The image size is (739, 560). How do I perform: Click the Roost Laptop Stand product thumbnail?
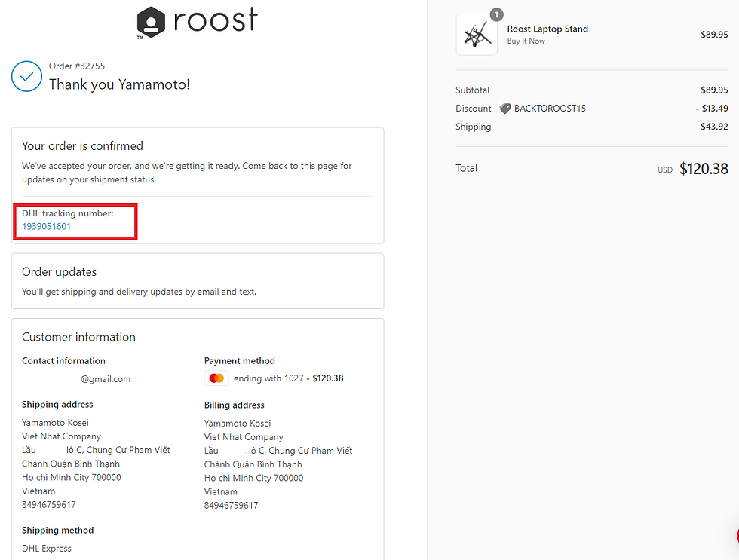pos(477,35)
